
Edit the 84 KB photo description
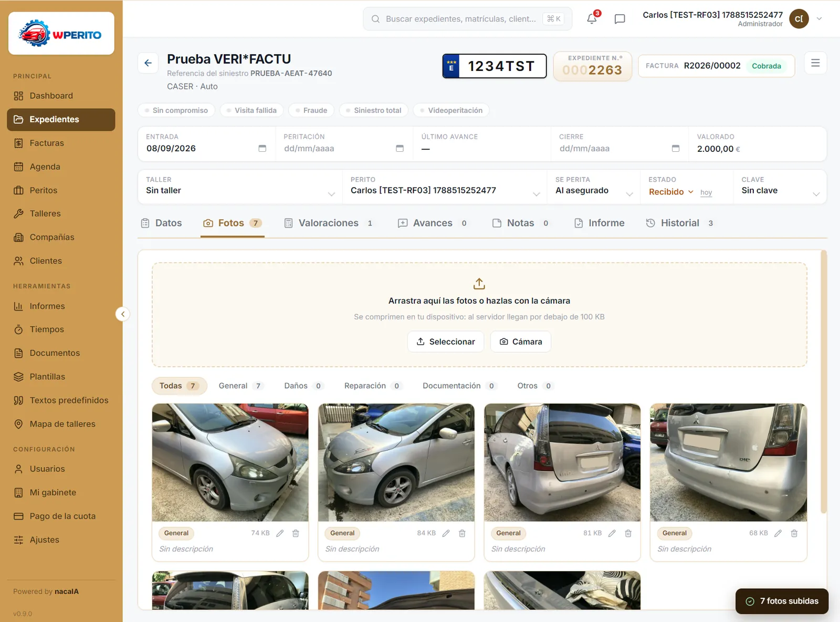[x=446, y=533]
